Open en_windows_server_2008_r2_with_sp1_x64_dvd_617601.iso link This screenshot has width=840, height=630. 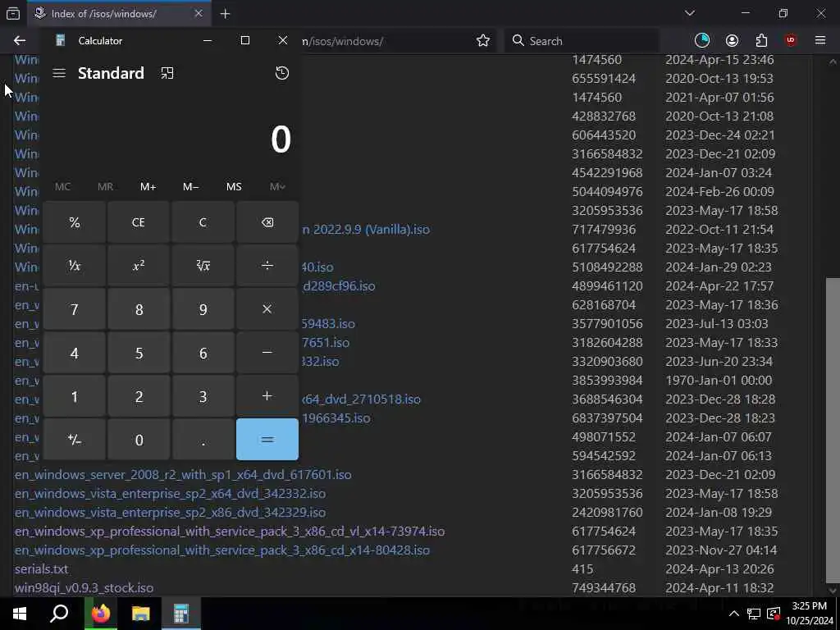point(183,475)
